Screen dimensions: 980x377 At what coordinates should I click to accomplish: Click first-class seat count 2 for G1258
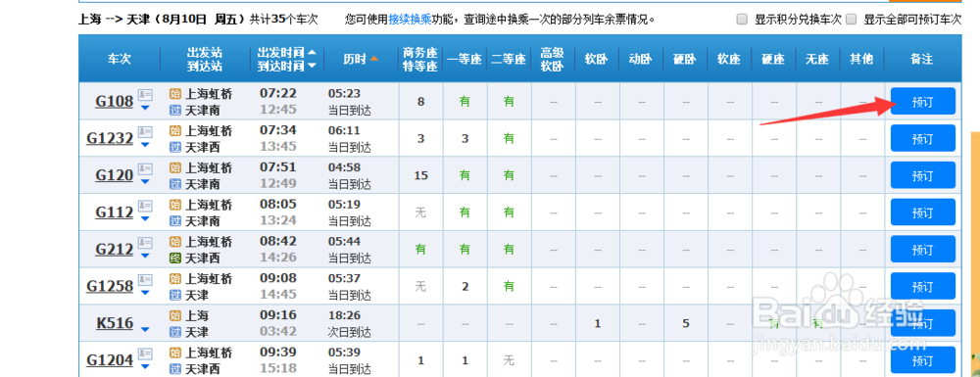(x=465, y=287)
